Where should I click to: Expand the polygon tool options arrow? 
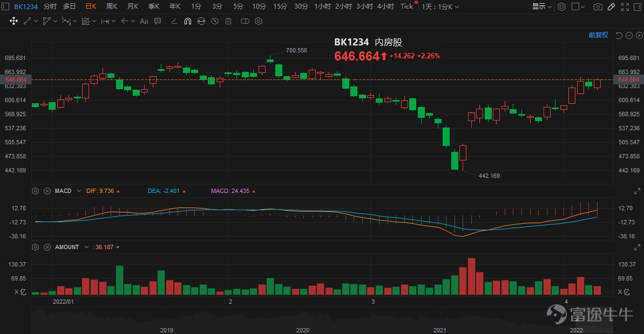pos(56,21)
